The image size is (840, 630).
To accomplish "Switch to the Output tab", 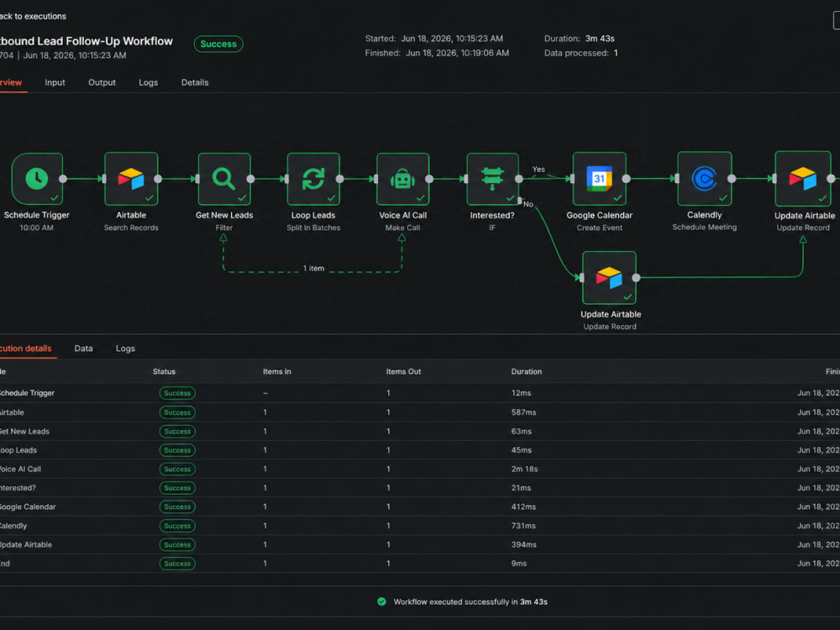I will coord(102,82).
